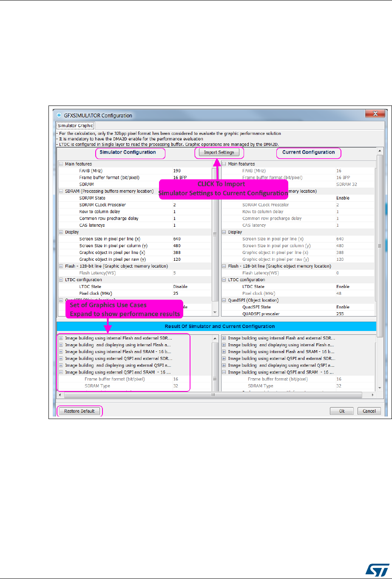Collapse Display section in Simulator Configuration
The image size is (392, 579).
[x=61, y=232]
